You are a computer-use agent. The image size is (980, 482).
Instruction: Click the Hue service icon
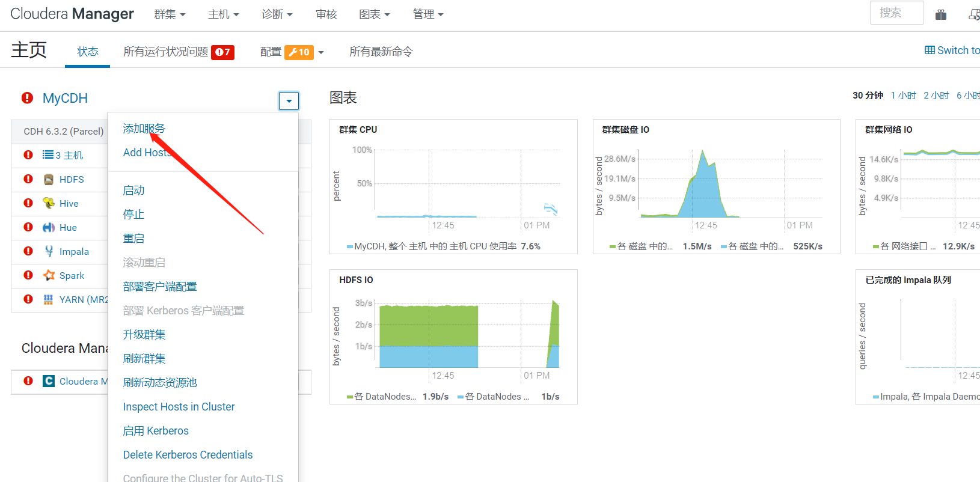point(49,227)
